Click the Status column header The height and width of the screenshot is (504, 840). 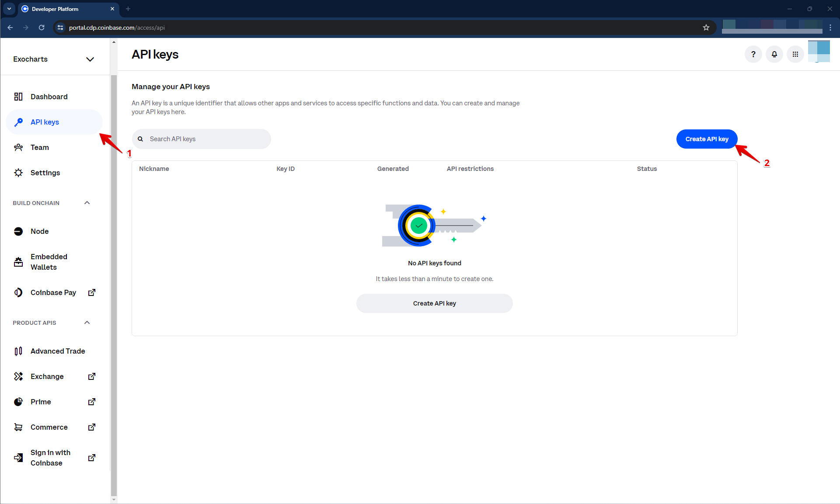(647, 169)
